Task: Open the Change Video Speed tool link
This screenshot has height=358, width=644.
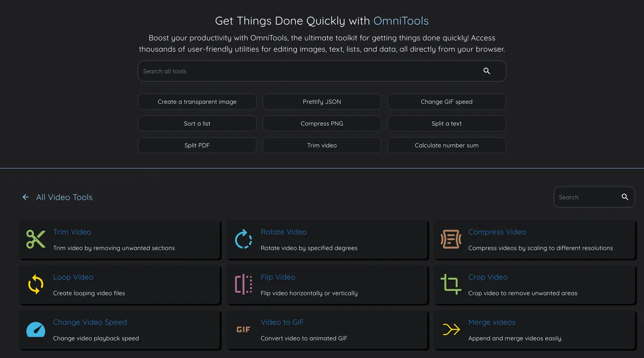Action: 90,322
